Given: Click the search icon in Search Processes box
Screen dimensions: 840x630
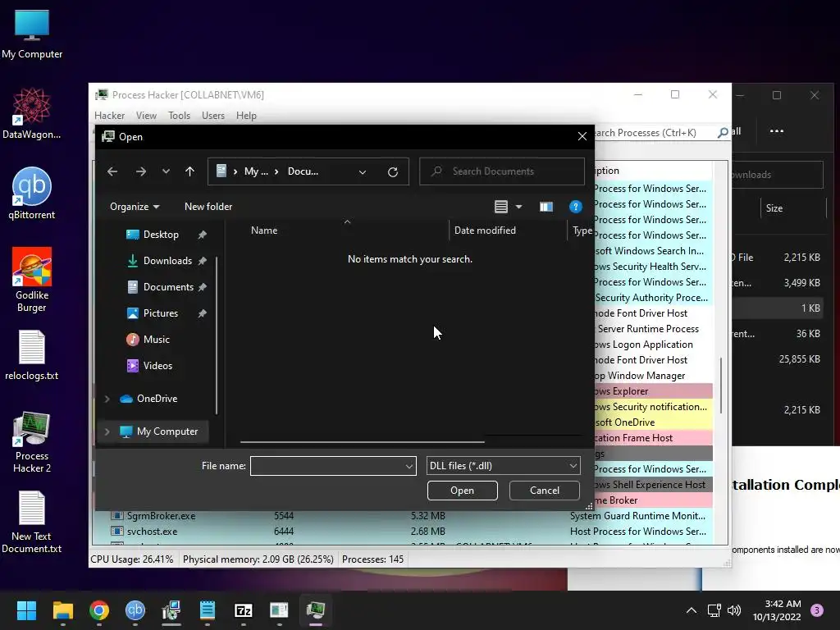Looking at the screenshot, I should [x=723, y=132].
